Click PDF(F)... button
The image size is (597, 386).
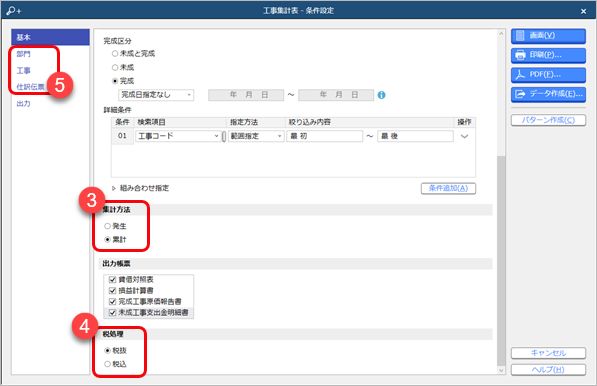(548, 75)
